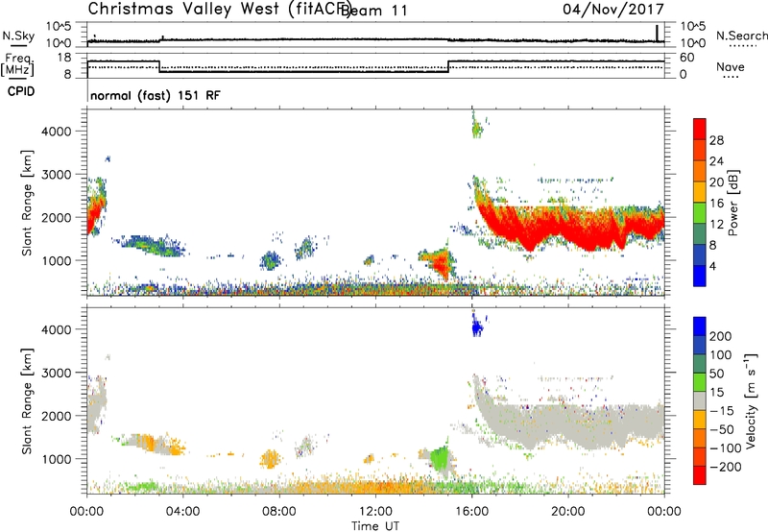The width and height of the screenshot is (768, 532).
Task: Click the 'Beam 11' label
Action: [x=374, y=11]
